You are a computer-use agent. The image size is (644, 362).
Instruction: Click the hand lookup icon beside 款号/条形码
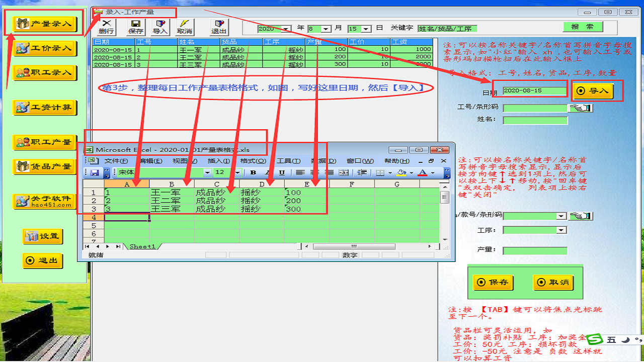581,216
